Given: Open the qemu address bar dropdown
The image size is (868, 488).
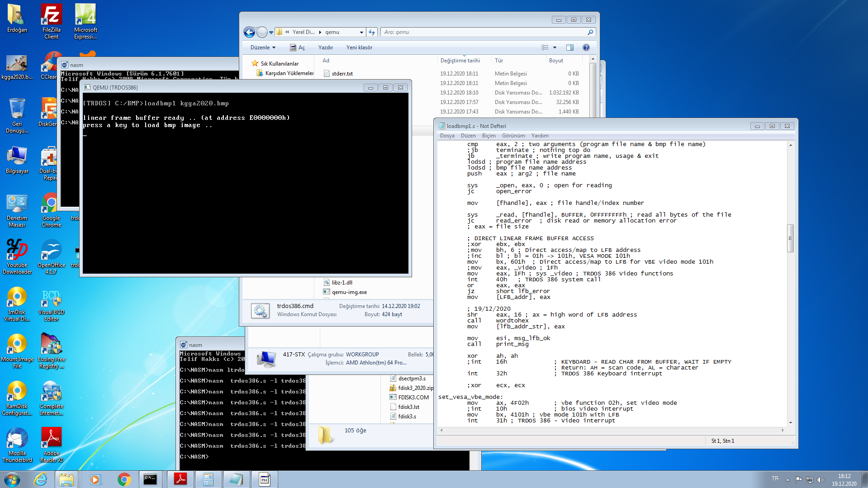Looking at the screenshot, I should 361,32.
